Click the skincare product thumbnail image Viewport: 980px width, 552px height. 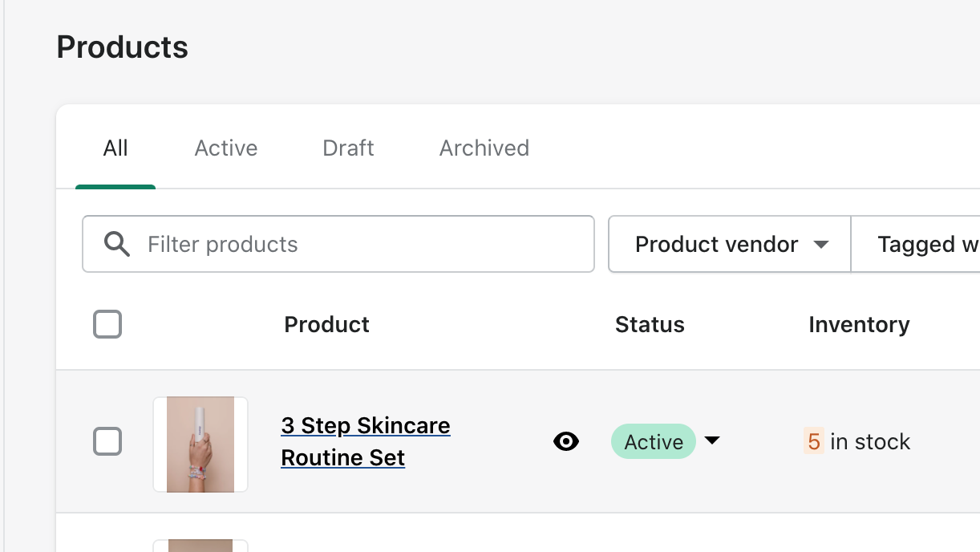tap(200, 444)
